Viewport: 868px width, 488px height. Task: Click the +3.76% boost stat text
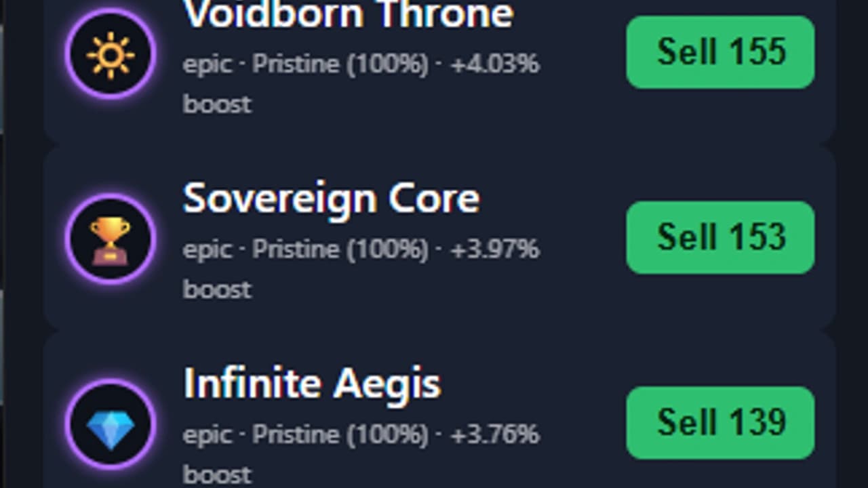pyautogui.click(x=495, y=434)
